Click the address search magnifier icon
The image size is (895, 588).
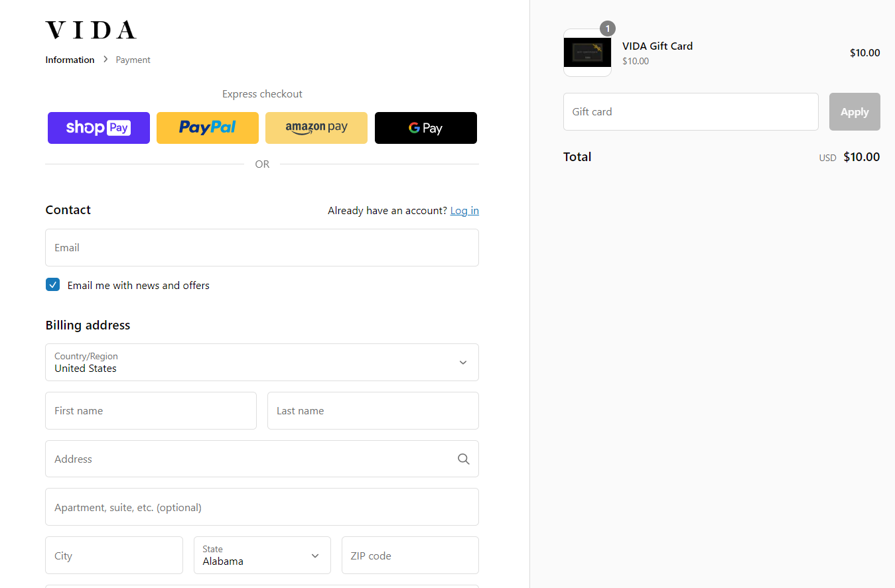click(464, 459)
